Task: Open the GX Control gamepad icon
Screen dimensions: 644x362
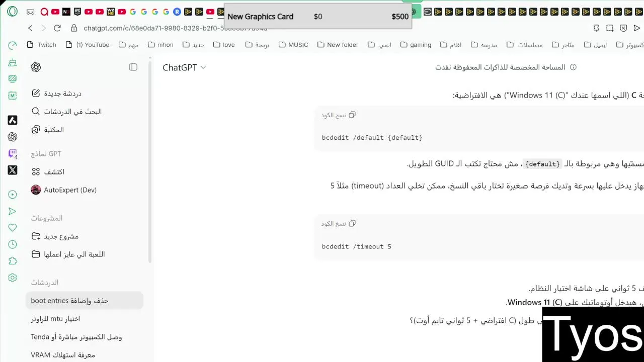Action: click(x=31, y=12)
